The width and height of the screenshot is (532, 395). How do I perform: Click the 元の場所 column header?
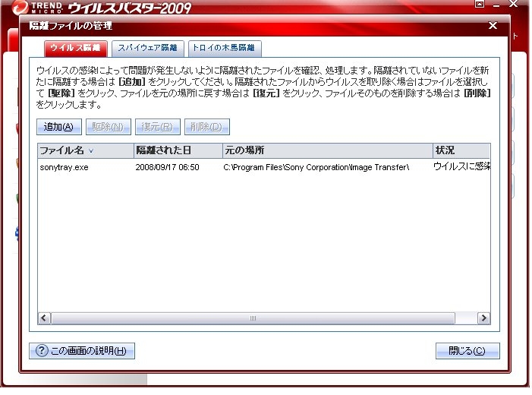click(x=328, y=150)
